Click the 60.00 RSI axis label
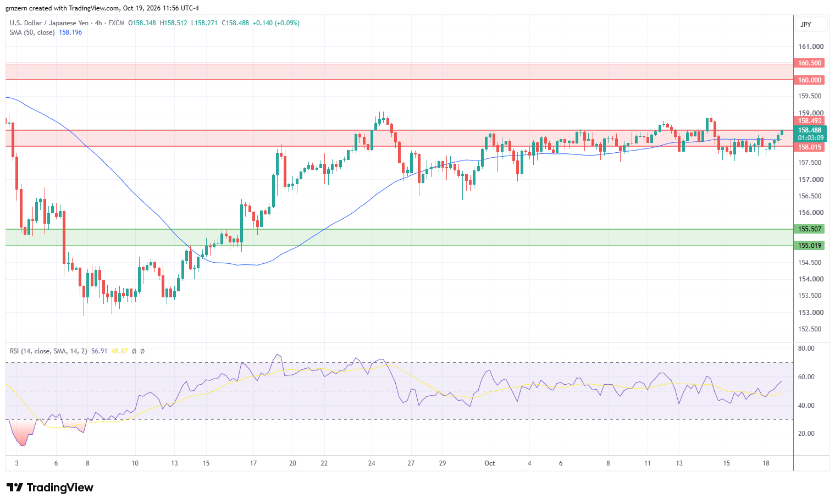 806,377
